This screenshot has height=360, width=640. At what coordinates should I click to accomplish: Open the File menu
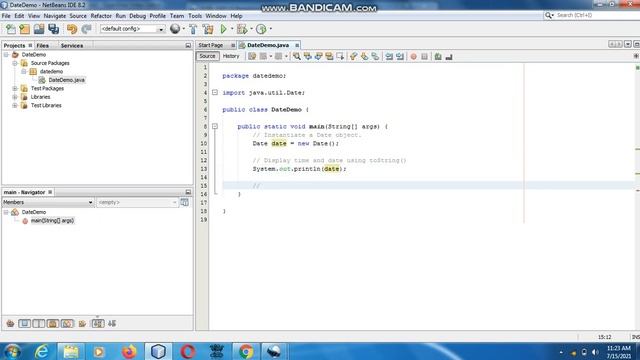click(x=6, y=16)
